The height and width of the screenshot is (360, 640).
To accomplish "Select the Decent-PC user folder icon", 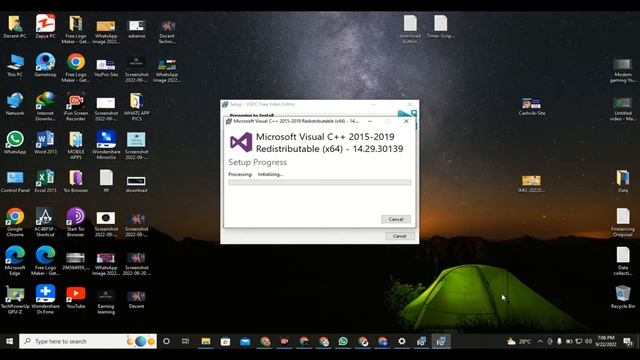I will click(15, 27).
